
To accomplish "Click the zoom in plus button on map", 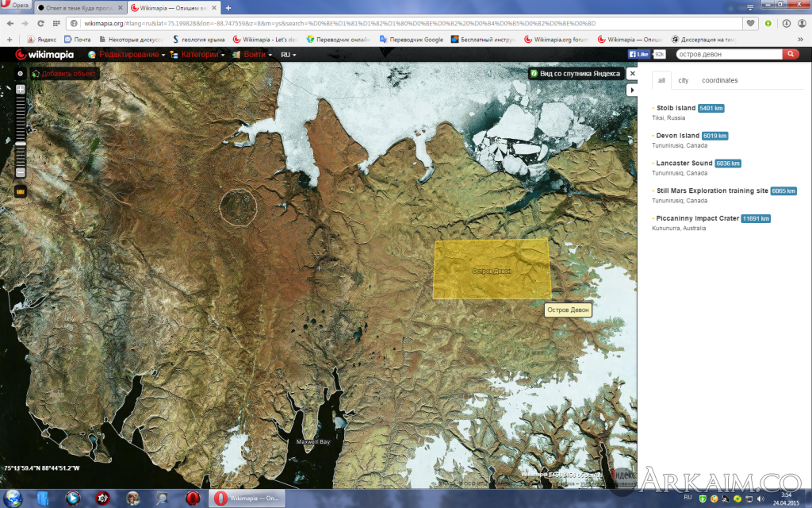I will coord(21,89).
